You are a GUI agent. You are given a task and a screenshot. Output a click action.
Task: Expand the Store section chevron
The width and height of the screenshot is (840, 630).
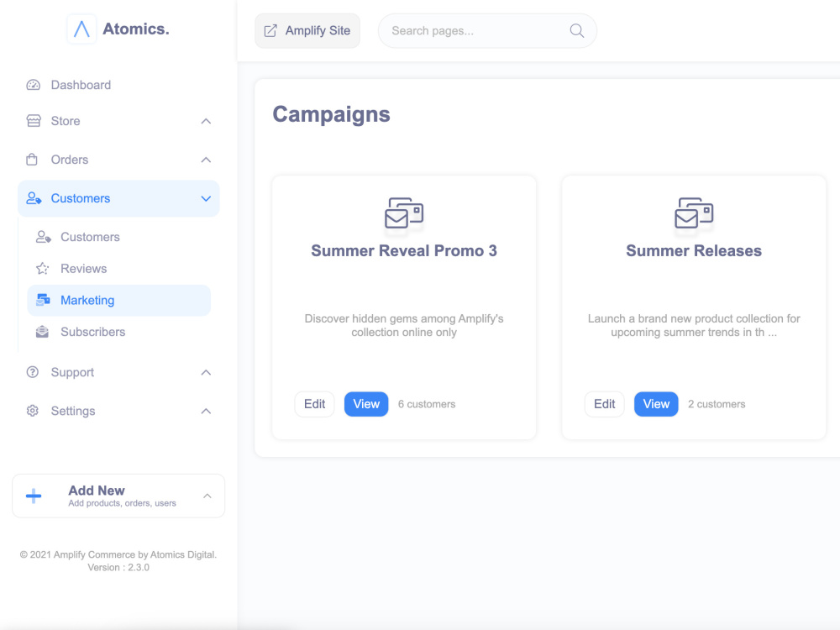pyautogui.click(x=206, y=121)
